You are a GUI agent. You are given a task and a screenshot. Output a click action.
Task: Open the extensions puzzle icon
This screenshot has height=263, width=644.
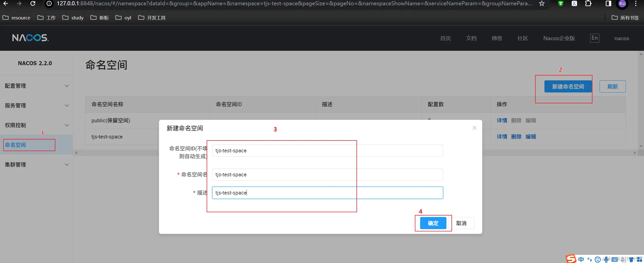coord(588,4)
